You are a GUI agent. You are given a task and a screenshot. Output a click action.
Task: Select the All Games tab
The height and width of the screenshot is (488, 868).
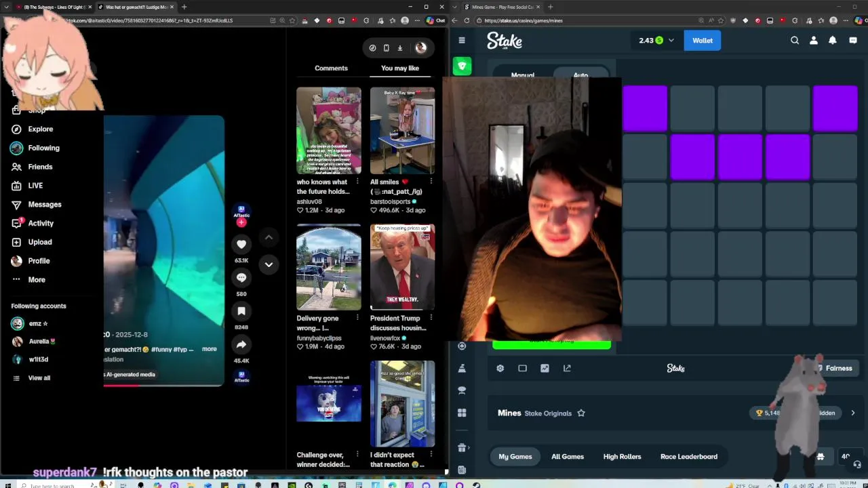568,456
